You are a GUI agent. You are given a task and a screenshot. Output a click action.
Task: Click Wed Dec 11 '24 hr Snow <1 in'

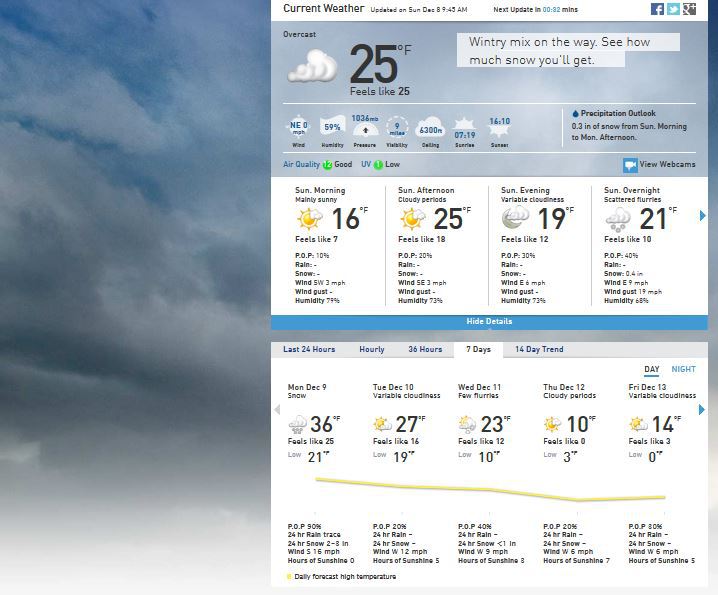pos(487,544)
